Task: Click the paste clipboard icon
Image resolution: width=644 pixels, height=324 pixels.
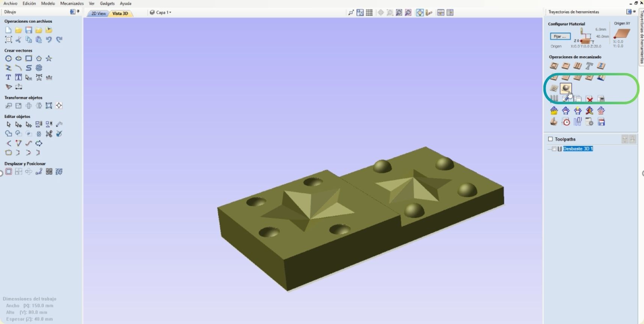Action: [39, 39]
